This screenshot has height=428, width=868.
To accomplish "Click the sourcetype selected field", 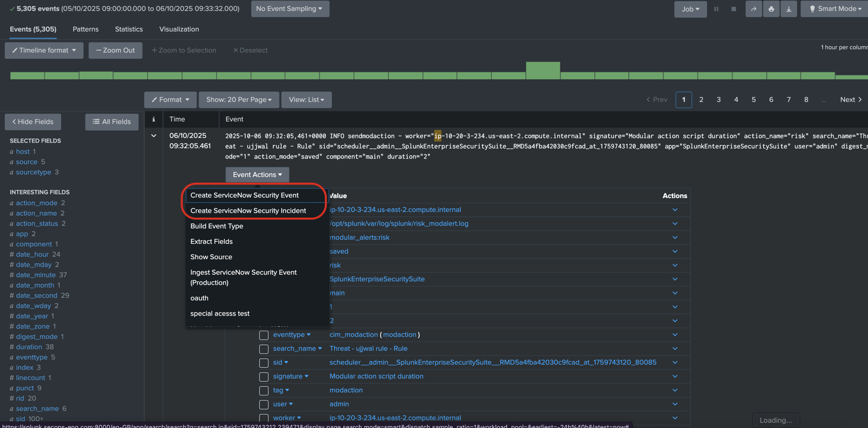I will click(33, 172).
